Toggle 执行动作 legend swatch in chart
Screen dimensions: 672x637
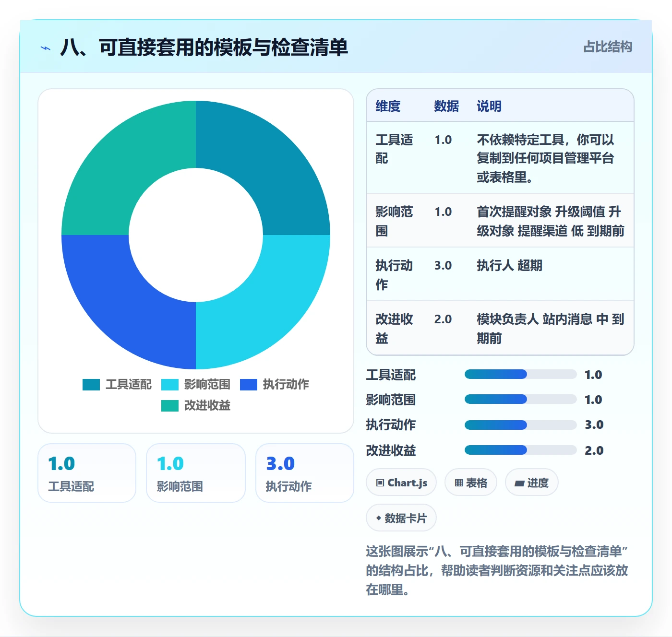point(249,385)
